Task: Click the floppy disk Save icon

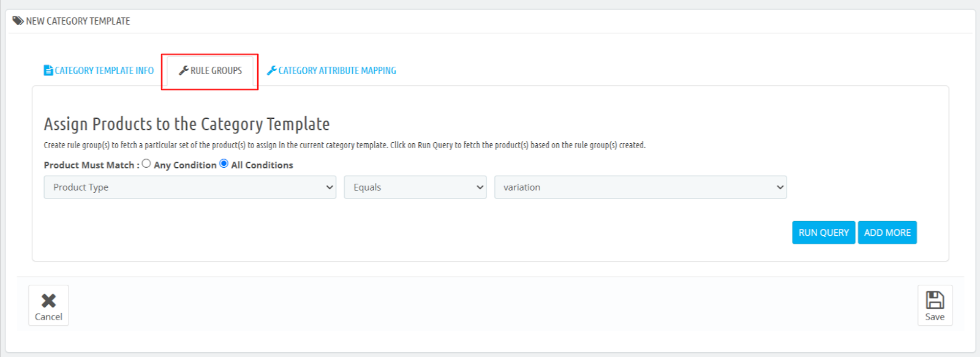Action: coord(934,300)
